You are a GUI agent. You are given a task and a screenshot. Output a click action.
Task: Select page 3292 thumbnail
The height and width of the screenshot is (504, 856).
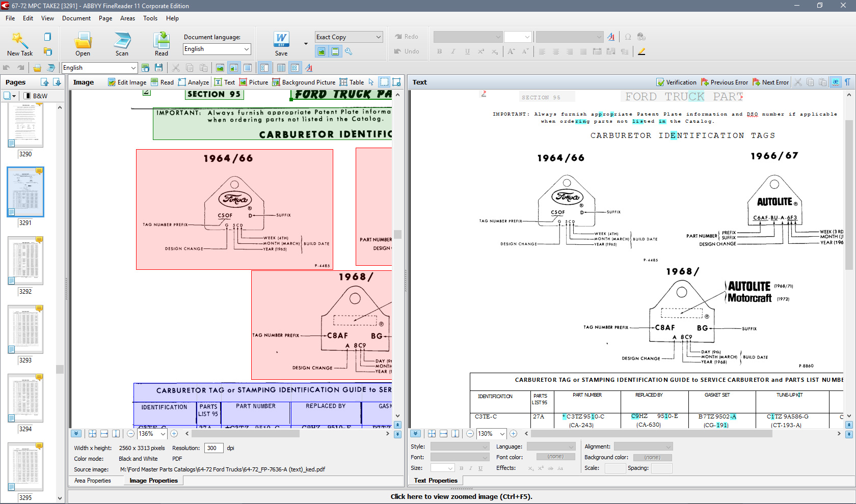pyautogui.click(x=25, y=261)
